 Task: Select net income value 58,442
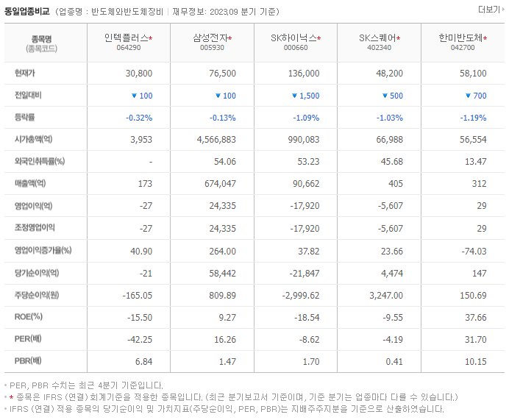(222, 274)
